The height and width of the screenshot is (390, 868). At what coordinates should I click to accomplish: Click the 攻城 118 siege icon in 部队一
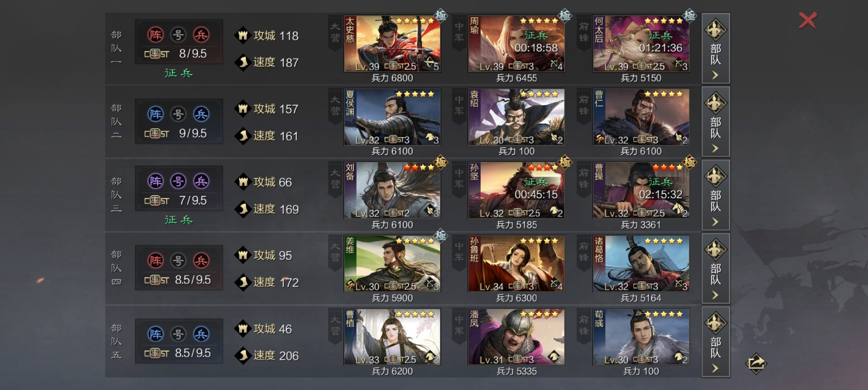(x=243, y=35)
